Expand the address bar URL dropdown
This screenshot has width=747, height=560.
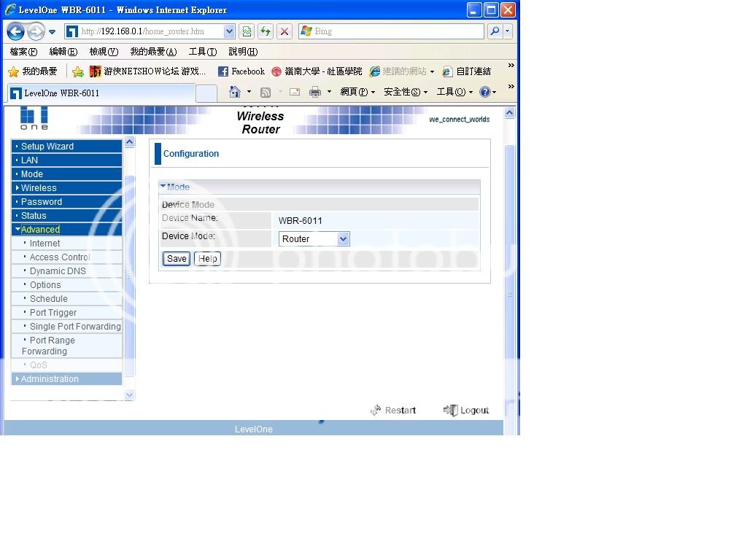pos(229,31)
